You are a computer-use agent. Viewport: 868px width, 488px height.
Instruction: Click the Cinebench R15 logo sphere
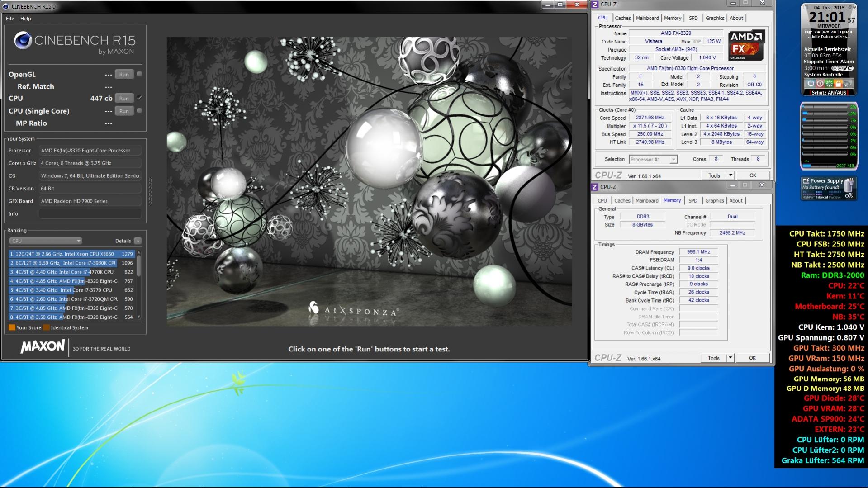click(x=23, y=41)
